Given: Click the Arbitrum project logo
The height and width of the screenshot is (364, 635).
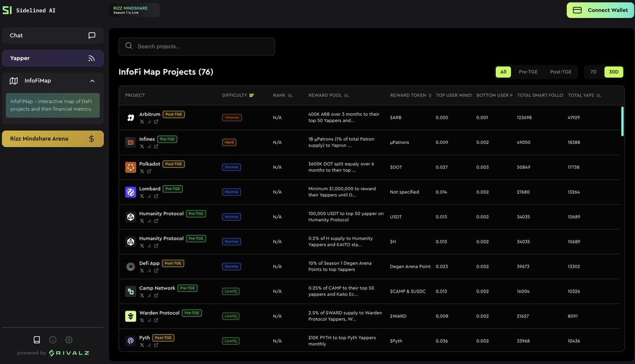Looking at the screenshot, I should tap(130, 117).
